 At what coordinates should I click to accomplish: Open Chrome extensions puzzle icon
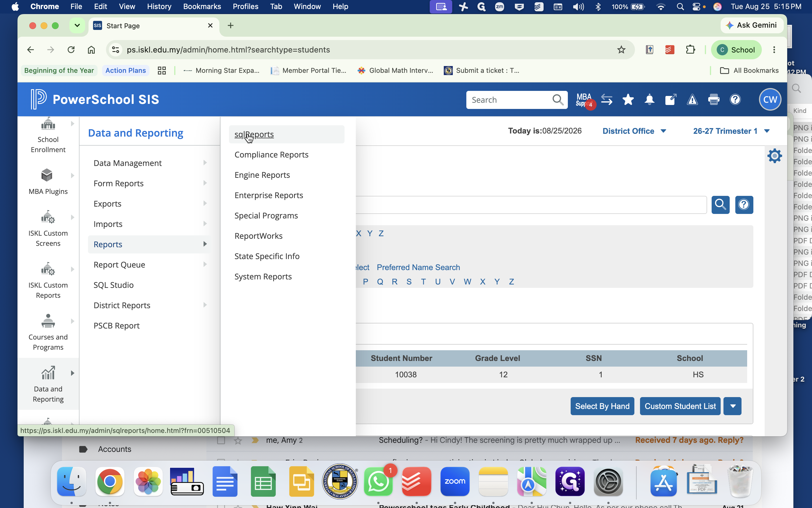click(690, 50)
